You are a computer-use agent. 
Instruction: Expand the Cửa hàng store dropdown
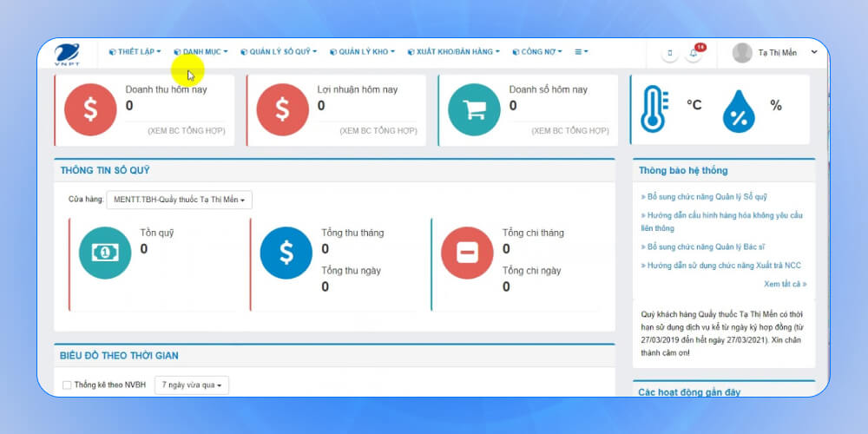179,201
